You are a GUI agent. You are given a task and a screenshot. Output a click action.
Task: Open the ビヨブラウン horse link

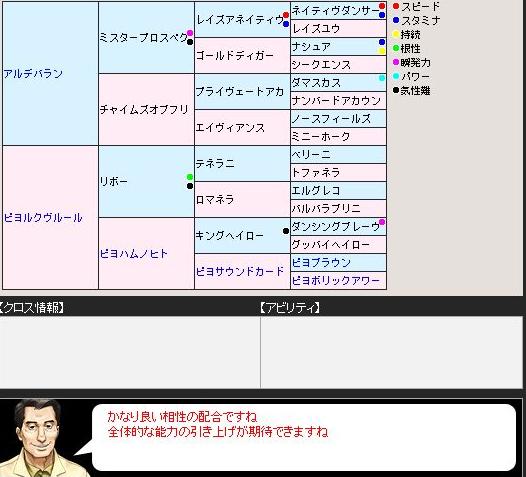point(321,262)
